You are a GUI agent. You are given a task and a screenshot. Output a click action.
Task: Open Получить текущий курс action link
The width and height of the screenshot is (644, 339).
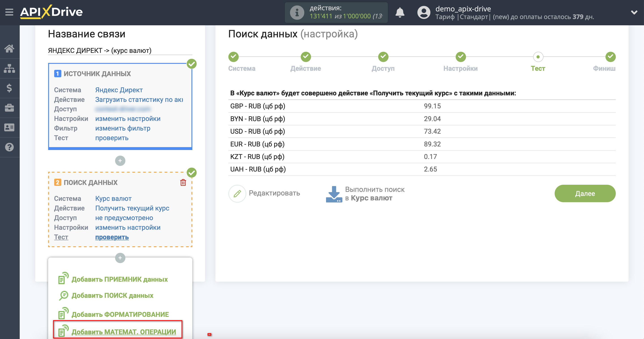coord(132,208)
